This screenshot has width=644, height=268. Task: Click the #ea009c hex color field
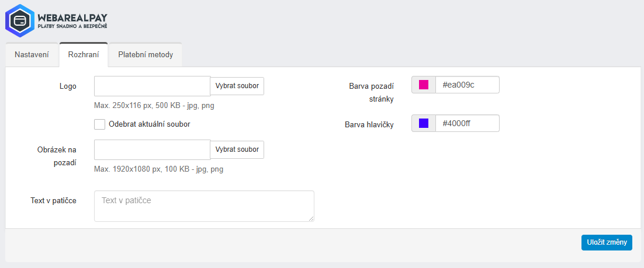click(468, 85)
